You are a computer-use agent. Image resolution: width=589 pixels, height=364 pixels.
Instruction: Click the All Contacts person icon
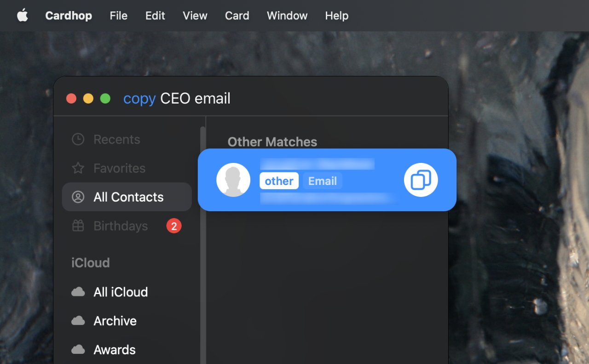[x=78, y=197]
